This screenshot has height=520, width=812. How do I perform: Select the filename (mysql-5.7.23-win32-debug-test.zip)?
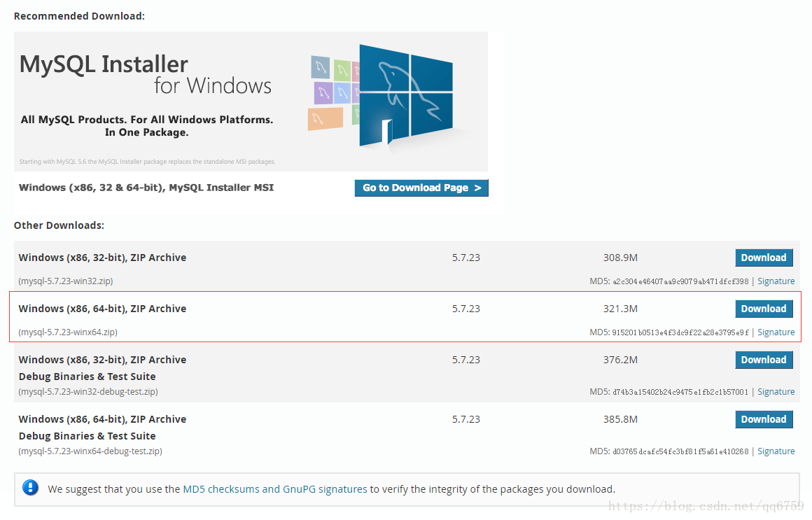point(88,392)
